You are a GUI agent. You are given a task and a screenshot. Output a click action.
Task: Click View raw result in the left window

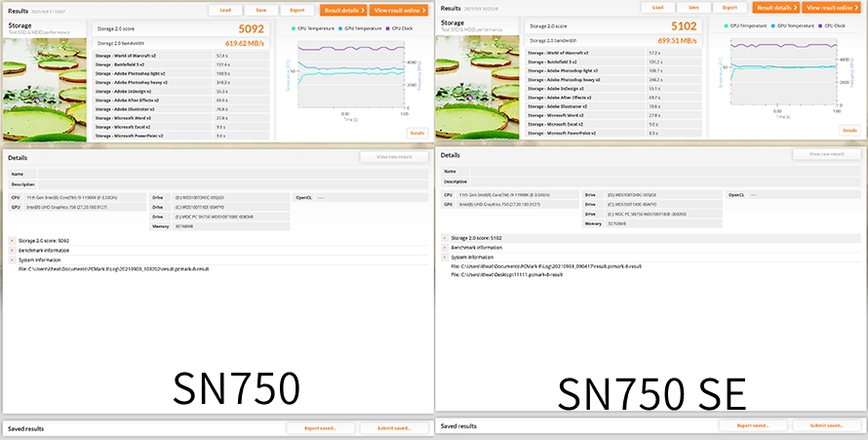394,157
